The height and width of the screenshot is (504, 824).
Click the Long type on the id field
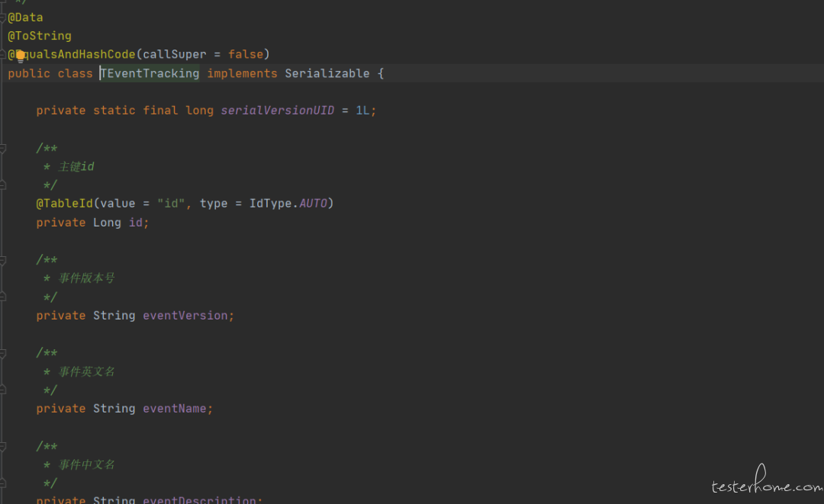tap(107, 223)
